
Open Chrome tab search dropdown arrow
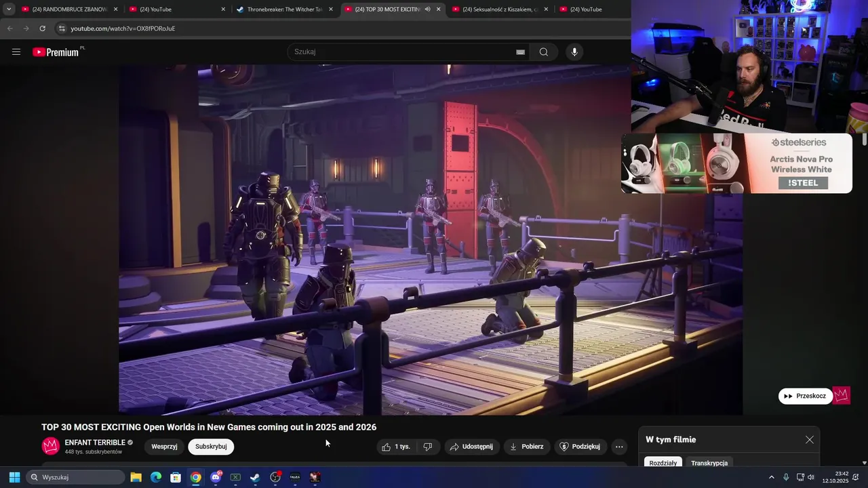(9, 9)
